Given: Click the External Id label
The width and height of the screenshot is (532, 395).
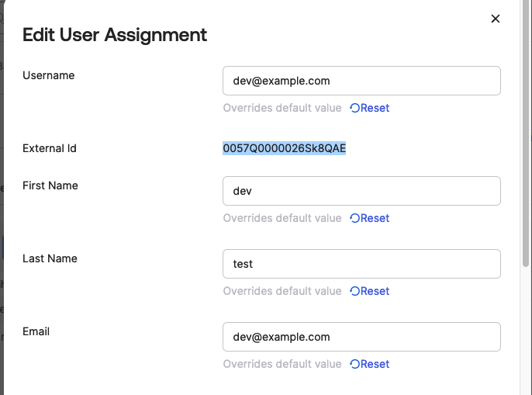Looking at the screenshot, I should [50, 148].
